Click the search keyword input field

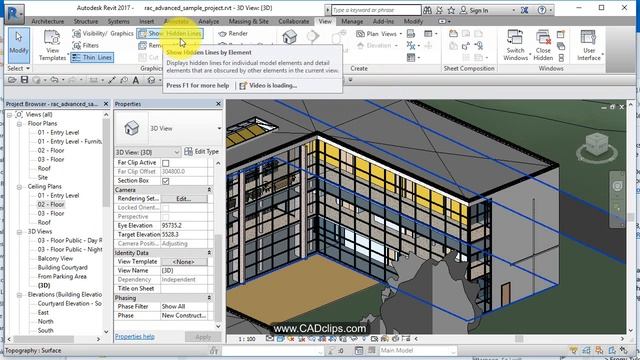tap(376, 10)
